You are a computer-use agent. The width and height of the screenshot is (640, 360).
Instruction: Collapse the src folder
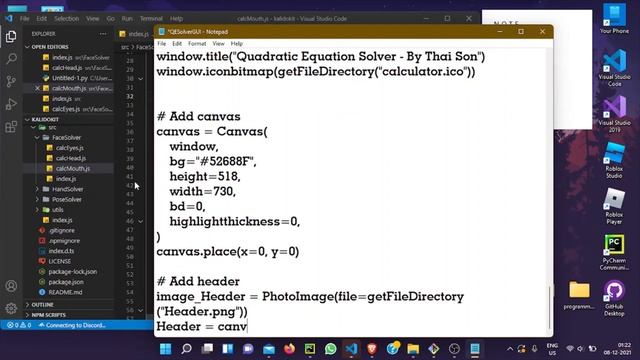pos(33,128)
